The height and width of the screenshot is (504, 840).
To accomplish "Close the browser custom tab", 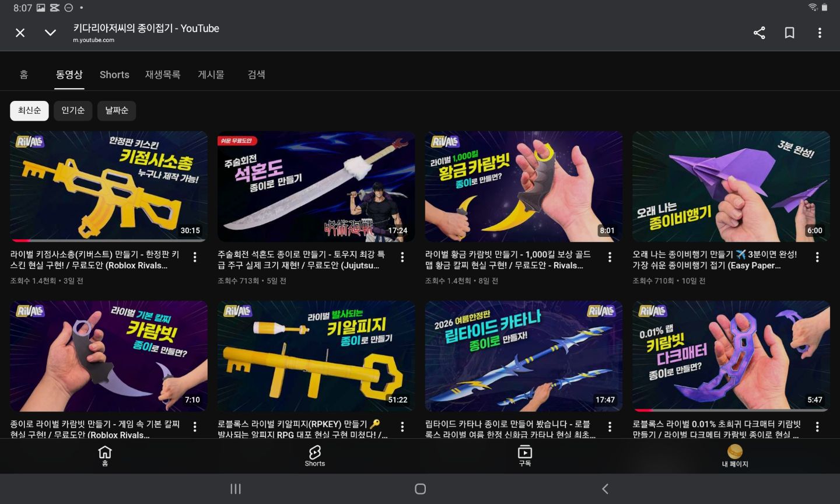I will (20, 33).
